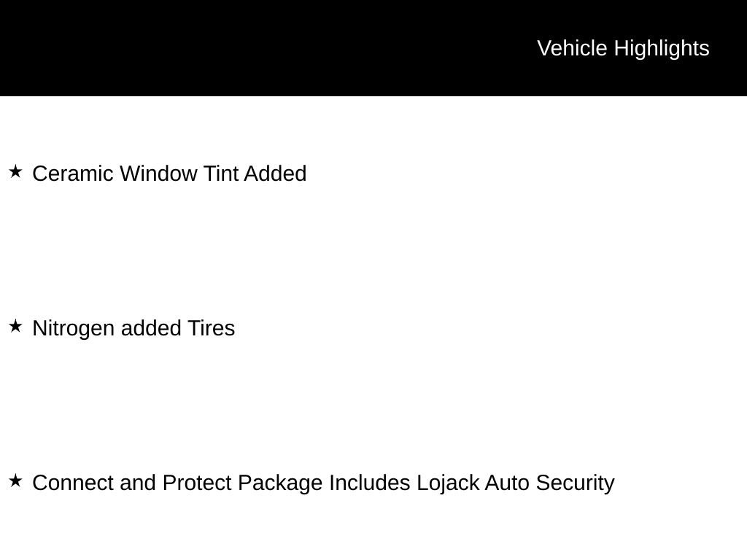The width and height of the screenshot is (747, 560).
Task: Click the word 'Nitrogen' in the second highlight
Action: coord(74,329)
